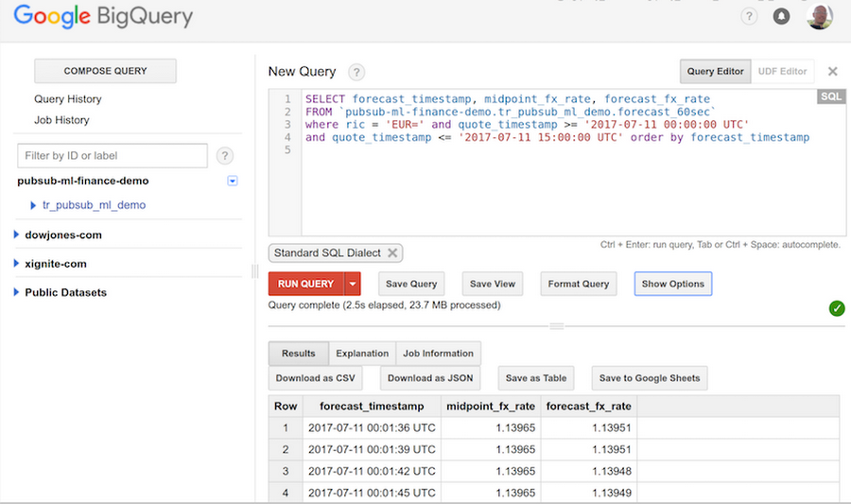Select the pubsub-ml-finance-demo project name
The width and height of the screenshot is (851, 504).
point(83,181)
